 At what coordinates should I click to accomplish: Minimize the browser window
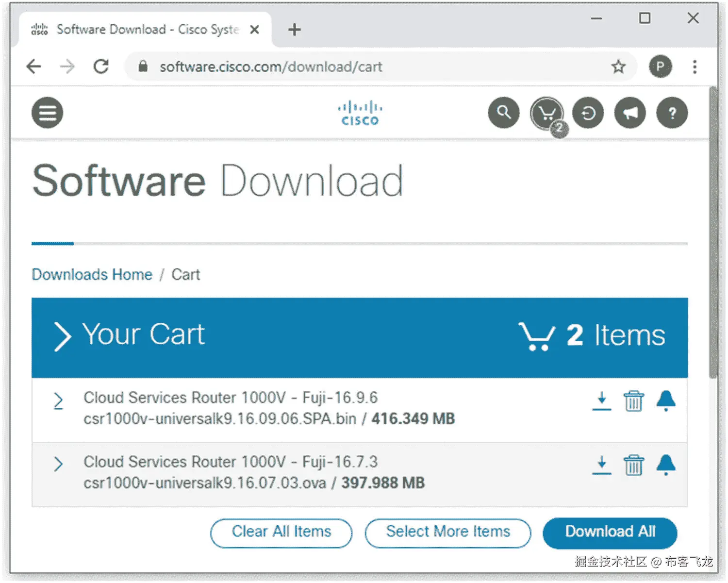pyautogui.click(x=596, y=18)
